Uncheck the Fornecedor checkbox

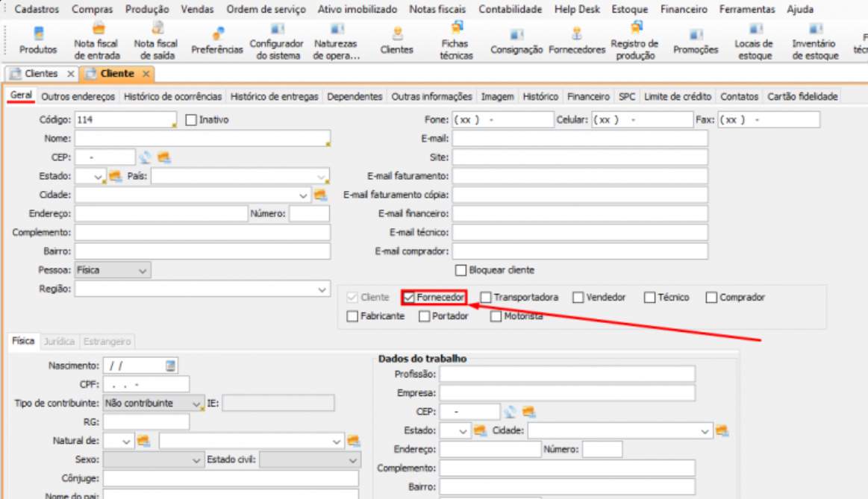click(x=409, y=298)
